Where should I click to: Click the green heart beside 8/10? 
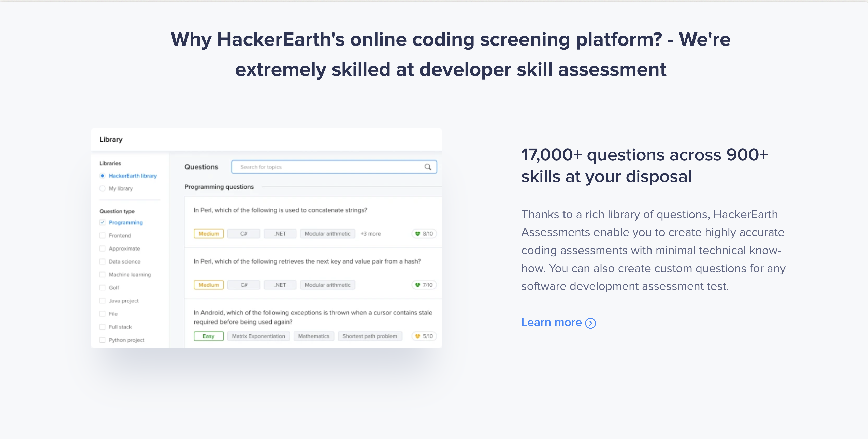tap(417, 233)
